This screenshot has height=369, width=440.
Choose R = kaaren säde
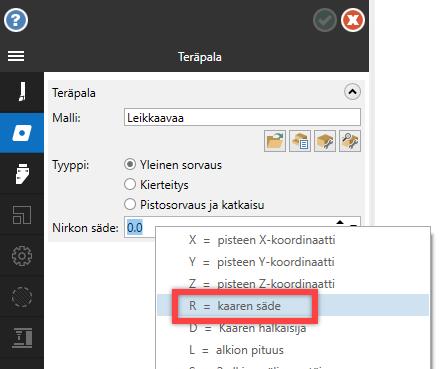[293, 305]
